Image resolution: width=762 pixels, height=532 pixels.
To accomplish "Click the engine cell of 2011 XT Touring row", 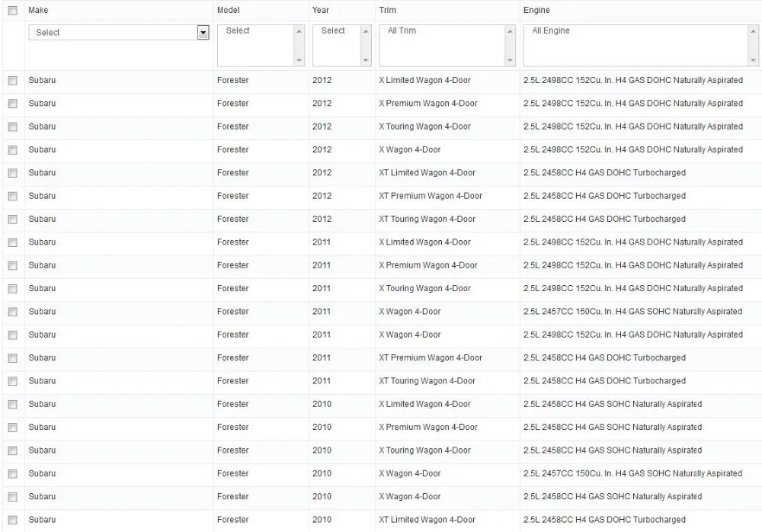I will pos(604,381).
